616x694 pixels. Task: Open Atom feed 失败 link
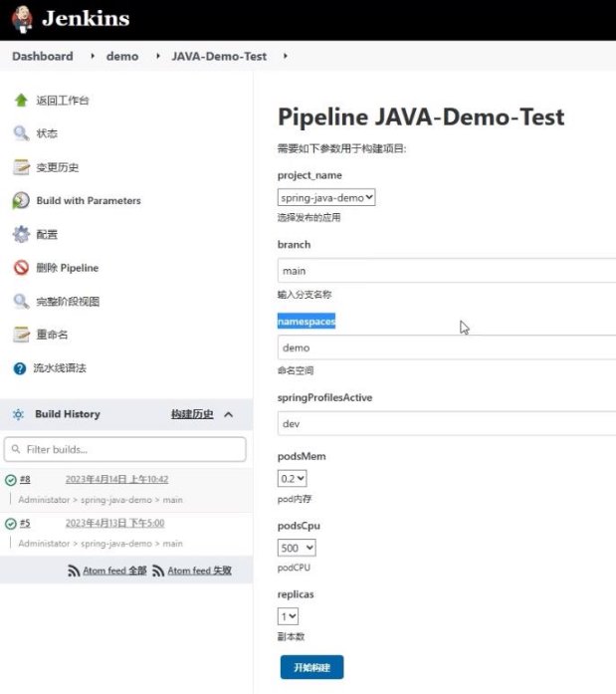tap(199, 571)
